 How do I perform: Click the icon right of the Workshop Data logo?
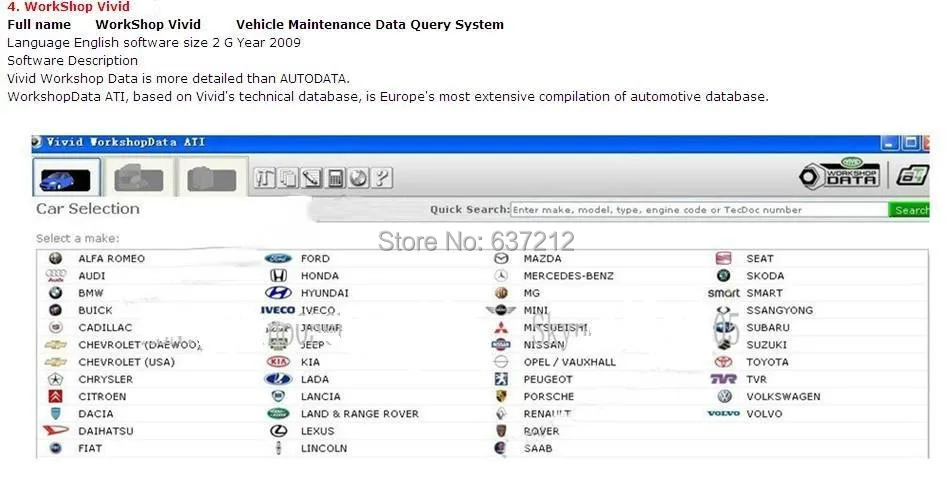pyautogui.click(x=913, y=176)
